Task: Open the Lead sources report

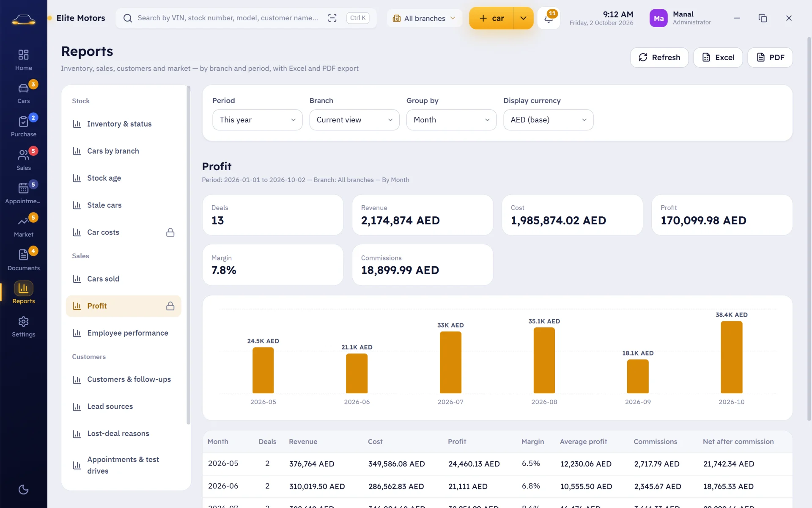Action: (x=123, y=406)
